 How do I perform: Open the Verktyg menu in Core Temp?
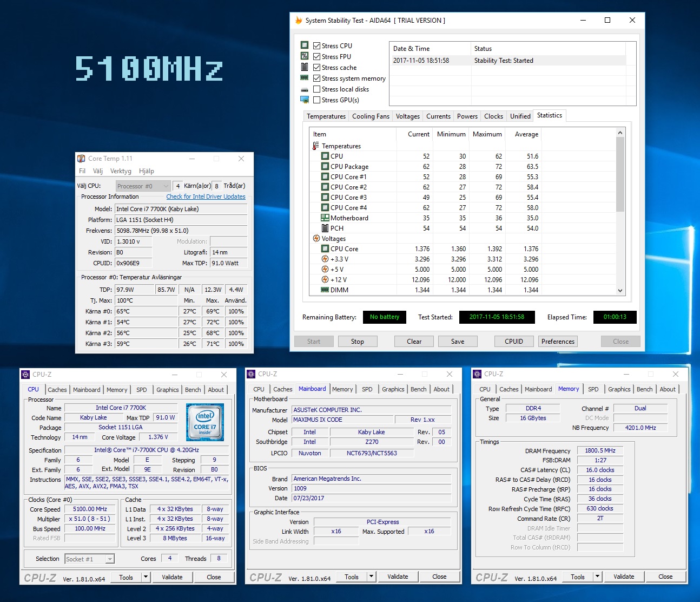[121, 171]
